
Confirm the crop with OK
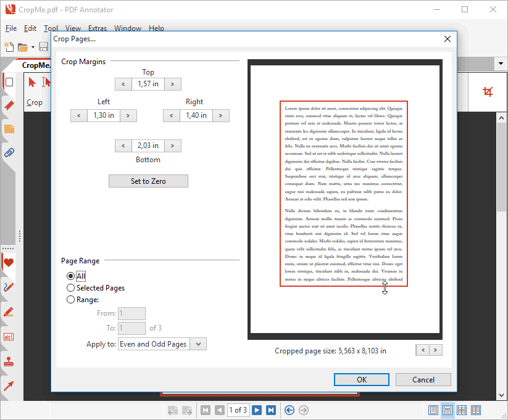click(361, 379)
